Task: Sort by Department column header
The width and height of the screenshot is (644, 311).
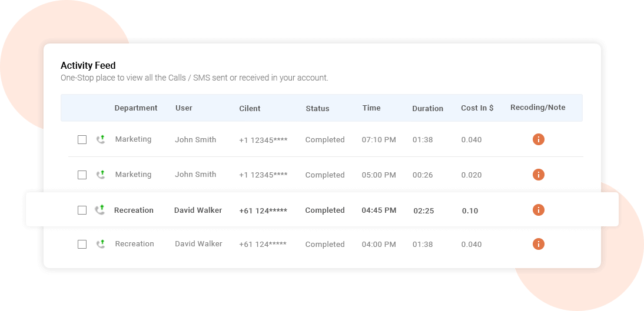Action: pos(136,108)
